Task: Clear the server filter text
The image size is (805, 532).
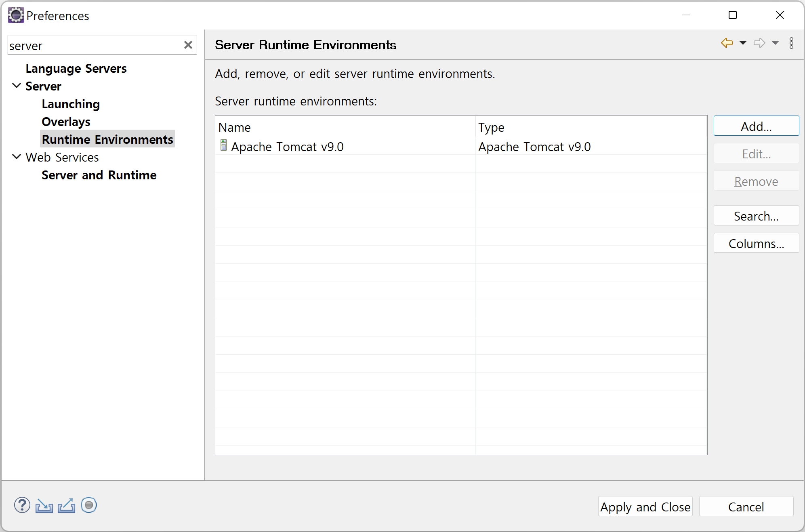Action: pos(188,45)
